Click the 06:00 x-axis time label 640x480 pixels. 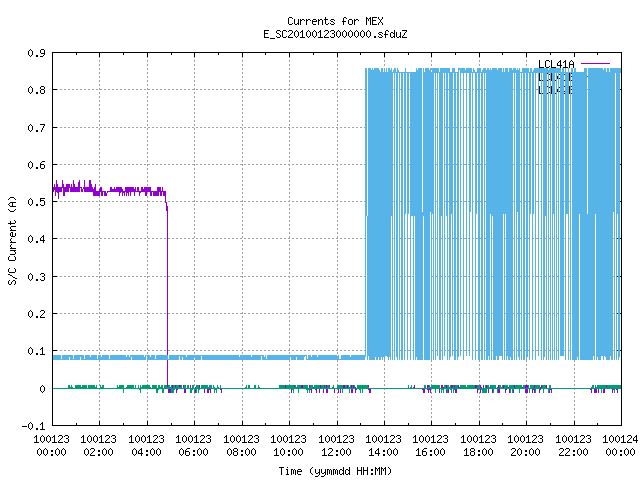coord(193,452)
